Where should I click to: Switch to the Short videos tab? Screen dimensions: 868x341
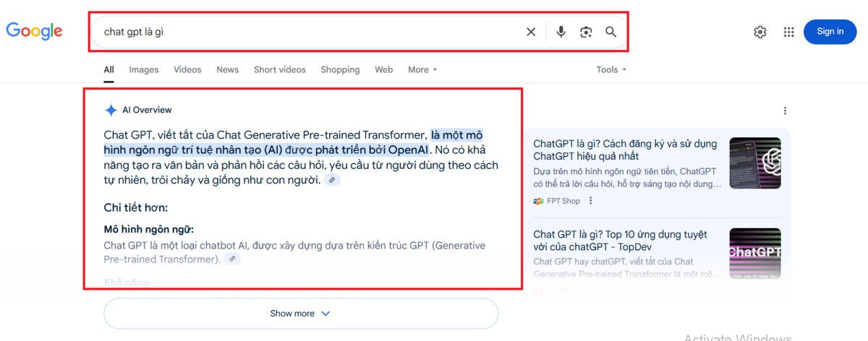pyautogui.click(x=280, y=69)
